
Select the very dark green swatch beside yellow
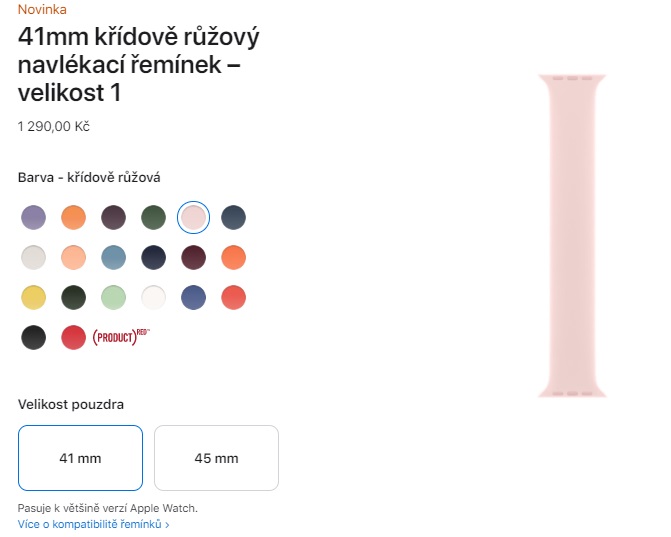(73, 297)
